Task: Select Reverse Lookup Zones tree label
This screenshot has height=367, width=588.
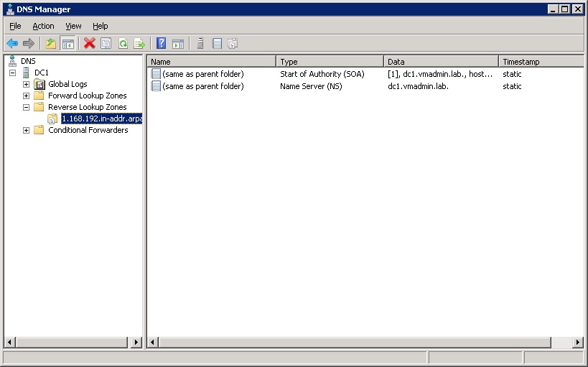Action: [x=88, y=107]
